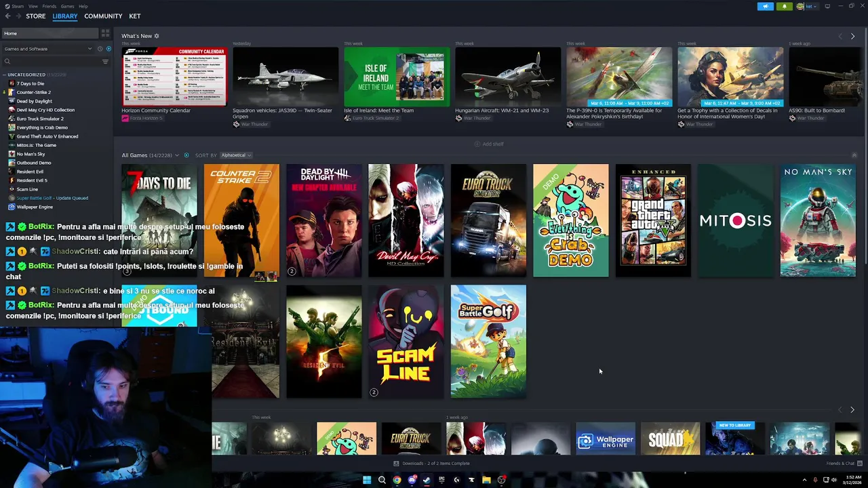Screen dimensions: 868x488
Task: Open the Forza Horizon 5 news source link
Action: [x=142, y=118]
